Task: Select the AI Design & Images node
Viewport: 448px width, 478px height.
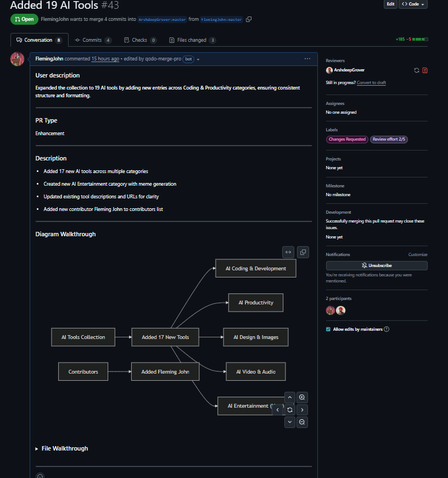Action: pyautogui.click(x=255, y=337)
